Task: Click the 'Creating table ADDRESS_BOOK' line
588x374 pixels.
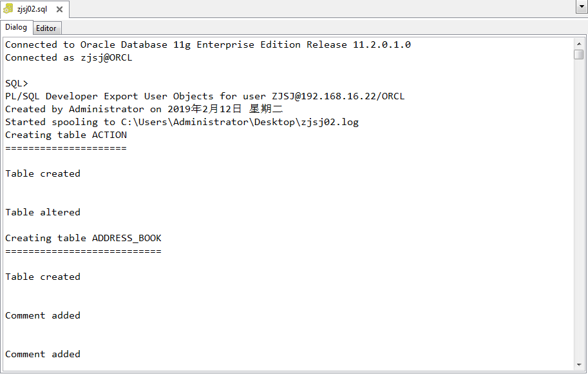Action: click(x=83, y=237)
